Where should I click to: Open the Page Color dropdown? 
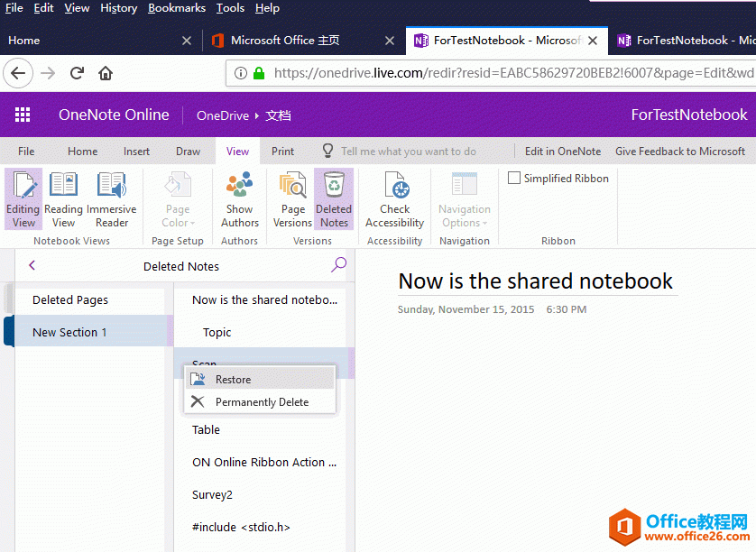point(177,198)
